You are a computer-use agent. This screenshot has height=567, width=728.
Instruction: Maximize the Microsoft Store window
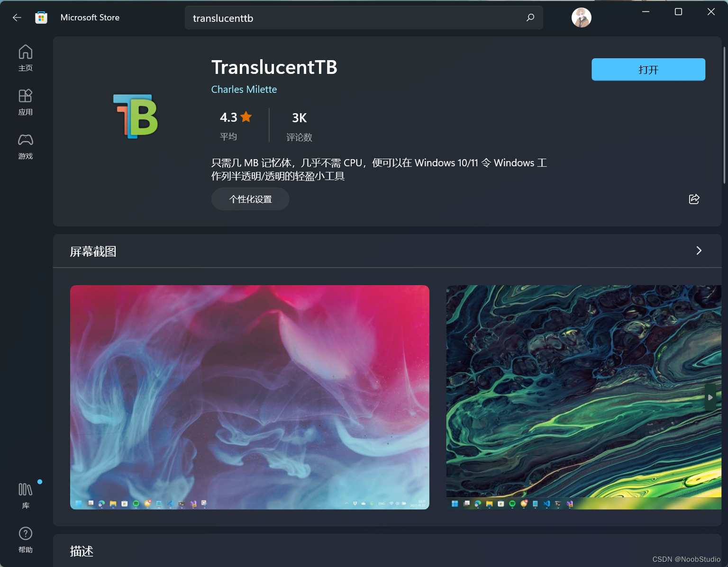(678, 12)
